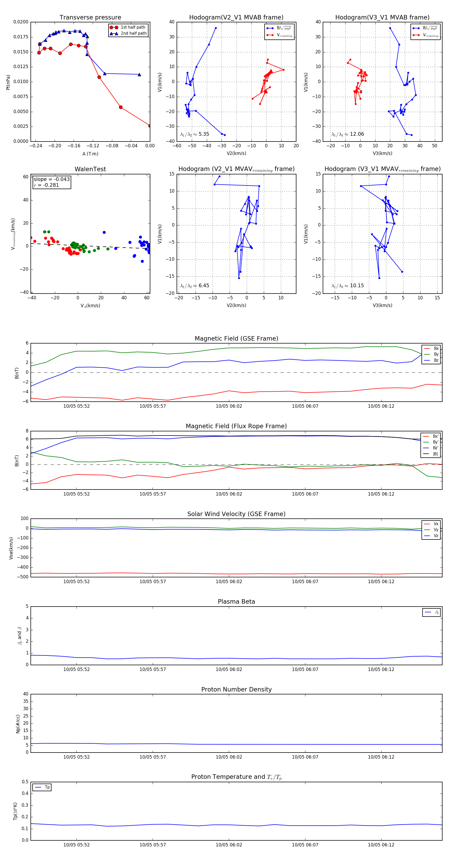Viewport: 473px width, 868px height.
Task: Click the "10/05 06:02" tick label in Plasma Beta plot
Action: pyautogui.click(x=229, y=669)
